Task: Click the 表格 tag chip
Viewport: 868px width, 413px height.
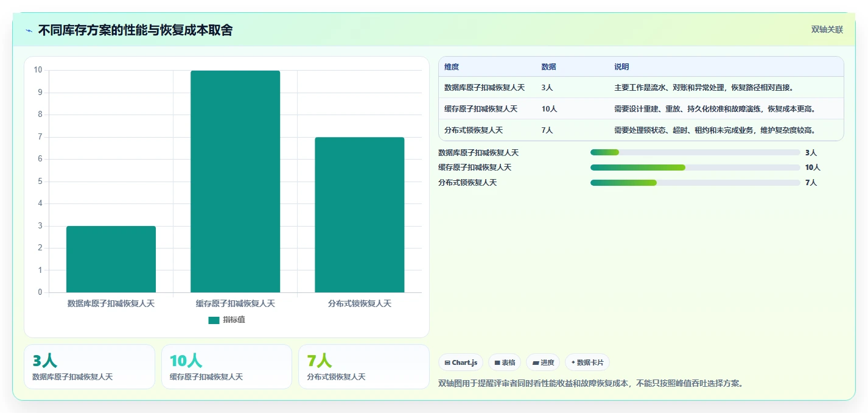Action: (505, 362)
